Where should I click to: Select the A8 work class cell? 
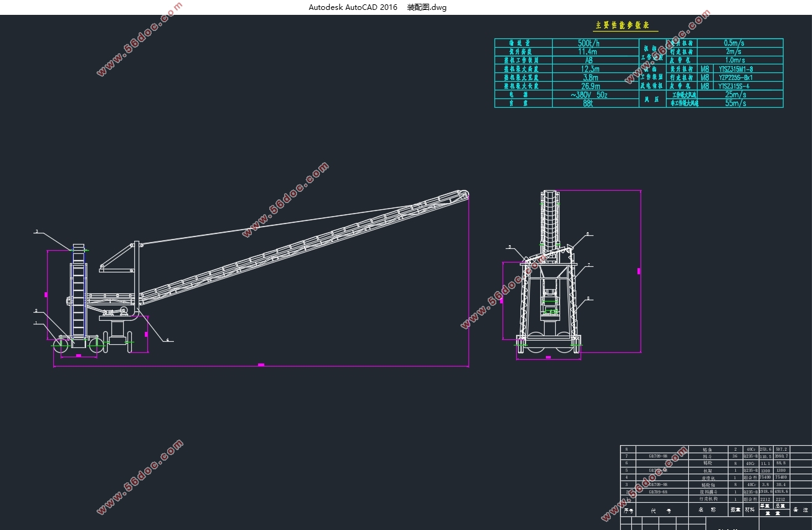[x=589, y=61]
